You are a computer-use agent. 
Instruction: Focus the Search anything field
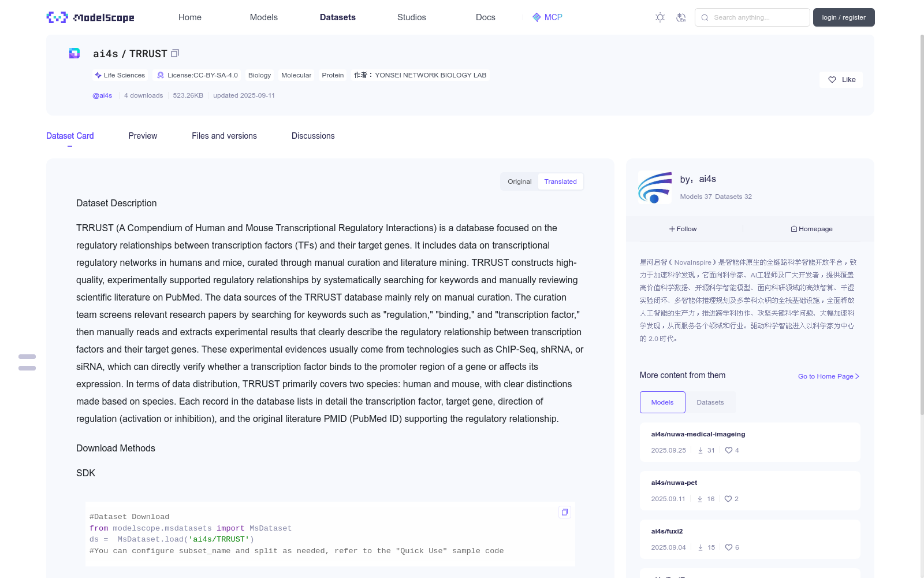pyautogui.click(x=752, y=17)
